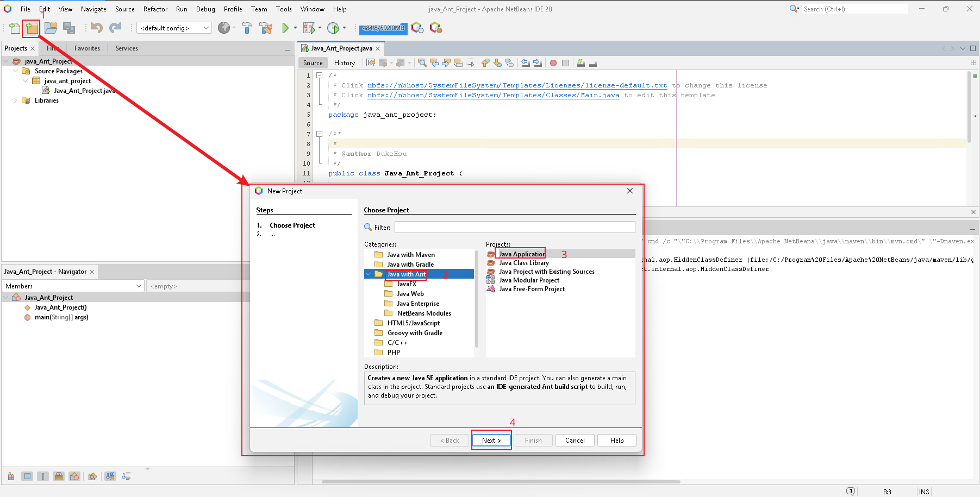Toggle Rectangular Selection editor icon
980x497 pixels.
coord(470,63)
